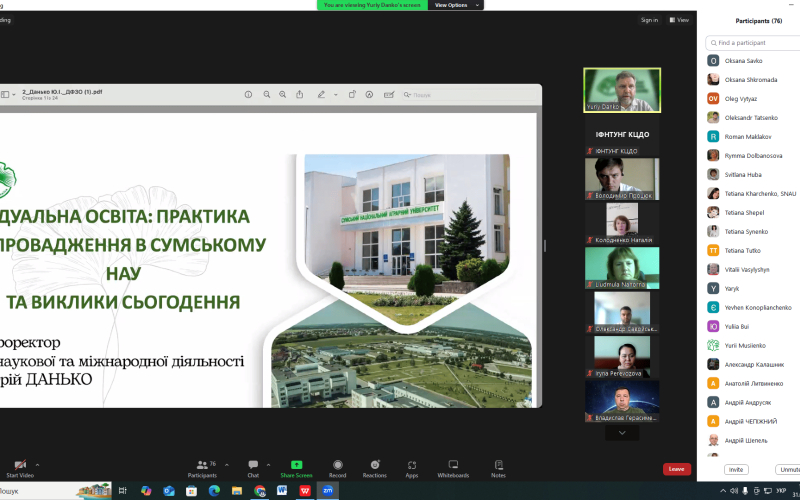Open File Explorer from the taskbar
This screenshot has height=500, width=800.
click(237, 491)
